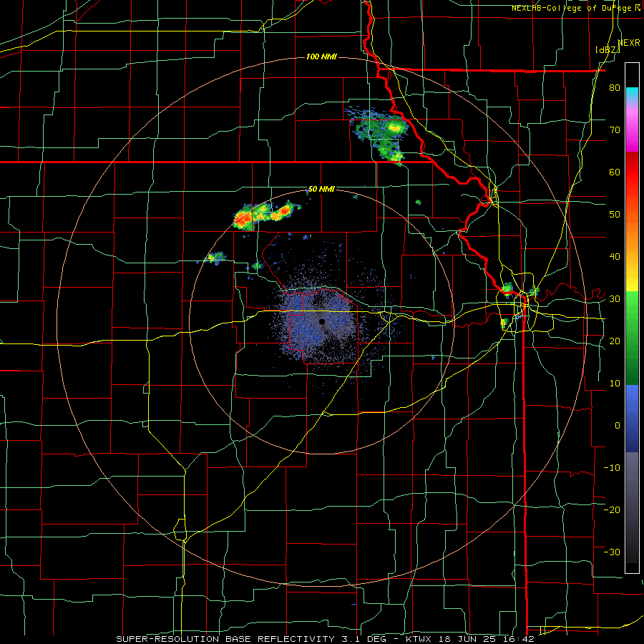Select the 50 value on the dBZ scale
The width and height of the screenshot is (644, 644).
click(615, 215)
